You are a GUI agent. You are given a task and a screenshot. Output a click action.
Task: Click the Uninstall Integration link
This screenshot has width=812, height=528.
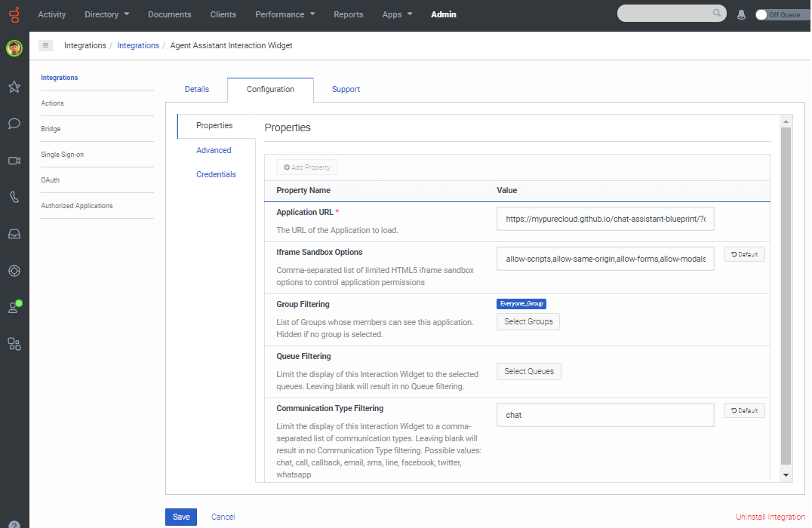click(770, 517)
